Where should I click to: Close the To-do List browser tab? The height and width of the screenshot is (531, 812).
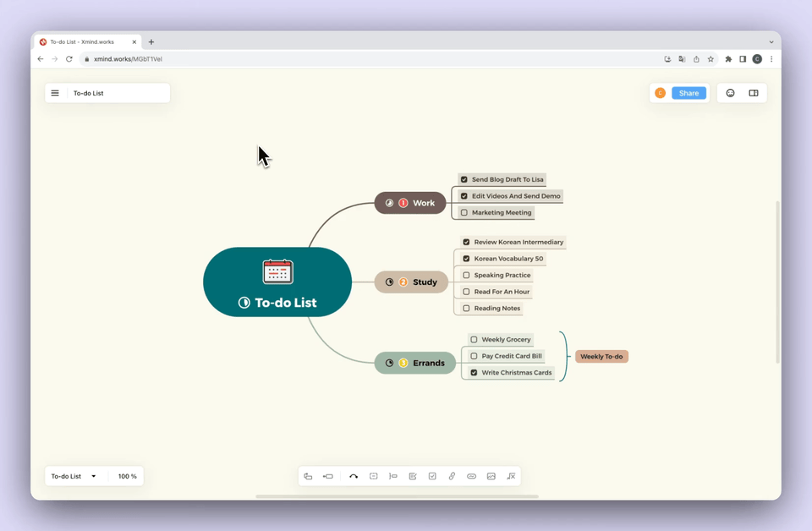point(134,42)
